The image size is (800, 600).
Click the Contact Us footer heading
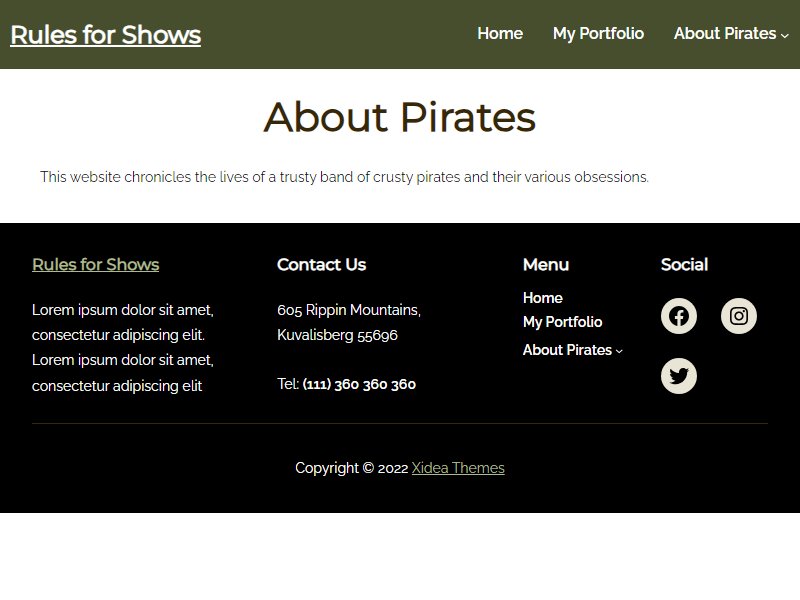tap(321, 265)
